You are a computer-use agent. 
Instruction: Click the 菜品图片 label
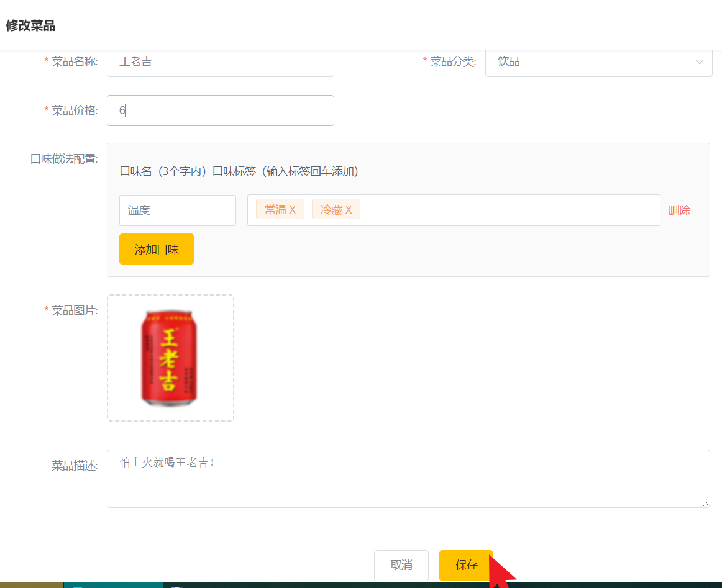click(74, 310)
